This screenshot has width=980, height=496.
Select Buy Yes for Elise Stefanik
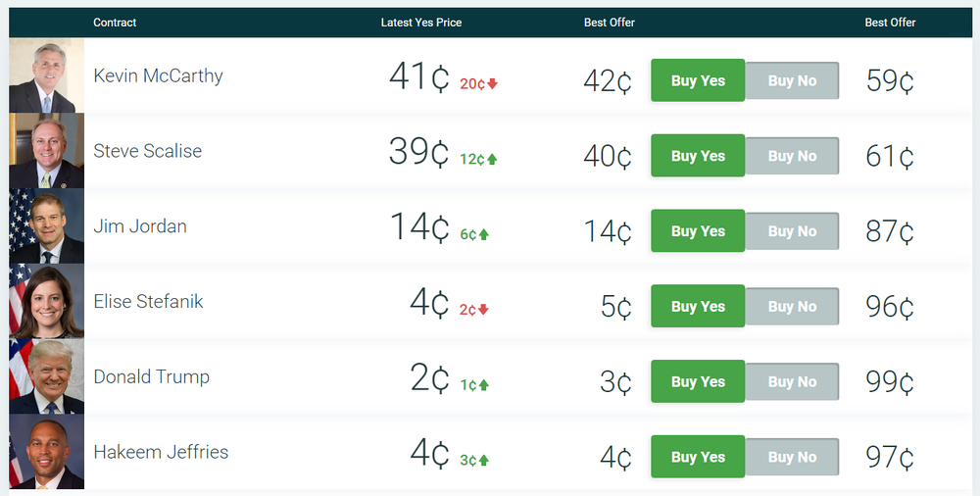point(698,307)
